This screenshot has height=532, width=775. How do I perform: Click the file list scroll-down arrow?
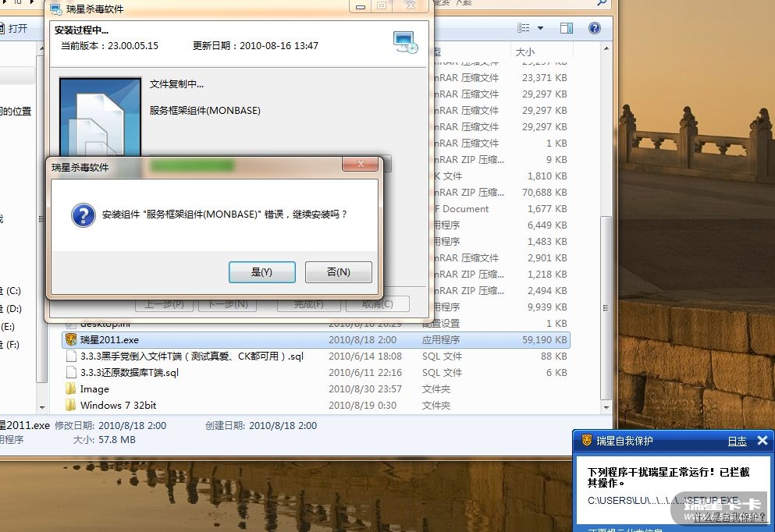click(x=606, y=407)
